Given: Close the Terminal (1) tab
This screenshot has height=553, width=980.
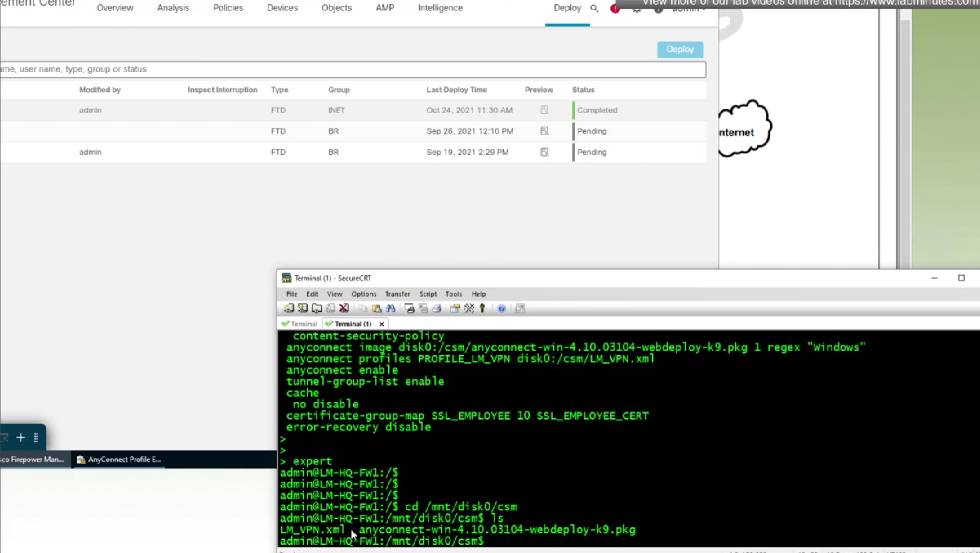Looking at the screenshot, I should (x=381, y=324).
